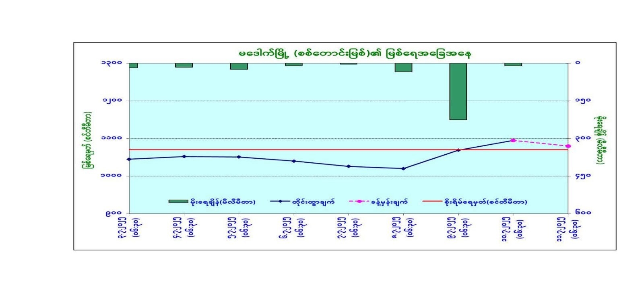644x291 pixels.
Task: Select the lowest navy data point
Action: click(403, 169)
